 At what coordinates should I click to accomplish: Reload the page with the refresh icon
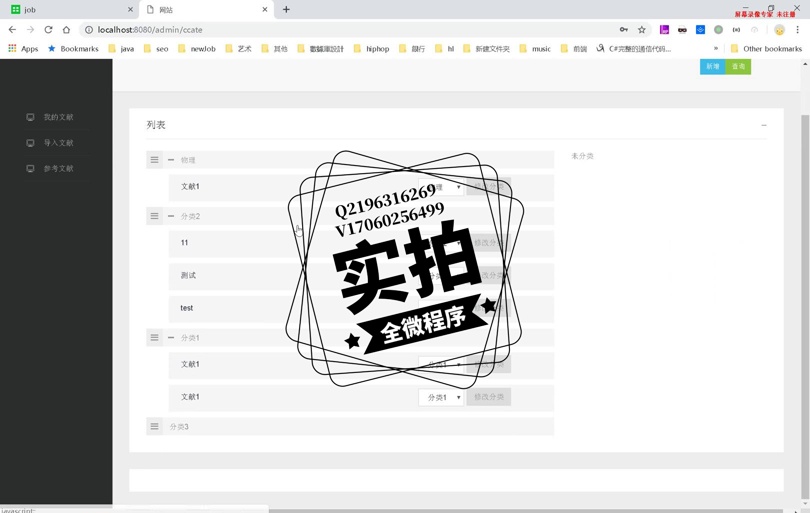click(x=48, y=30)
